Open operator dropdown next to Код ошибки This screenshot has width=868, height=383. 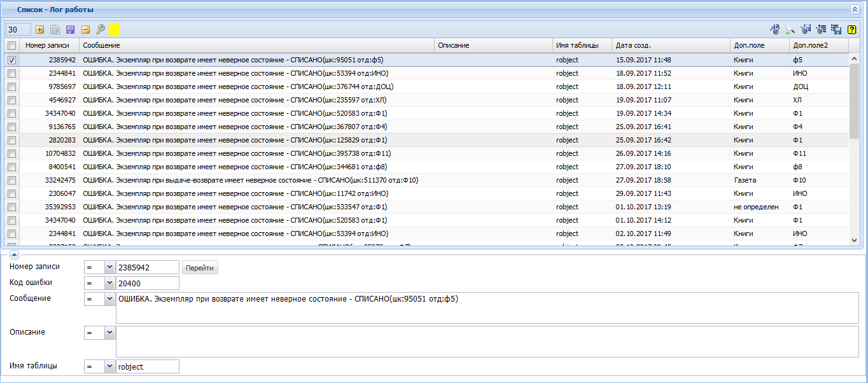pyautogui.click(x=109, y=283)
